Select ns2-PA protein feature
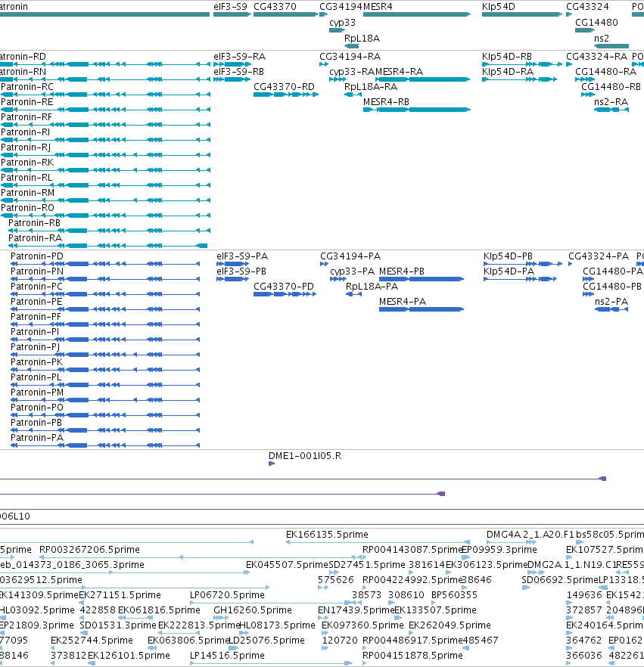The image size is (644, 667). point(611,309)
